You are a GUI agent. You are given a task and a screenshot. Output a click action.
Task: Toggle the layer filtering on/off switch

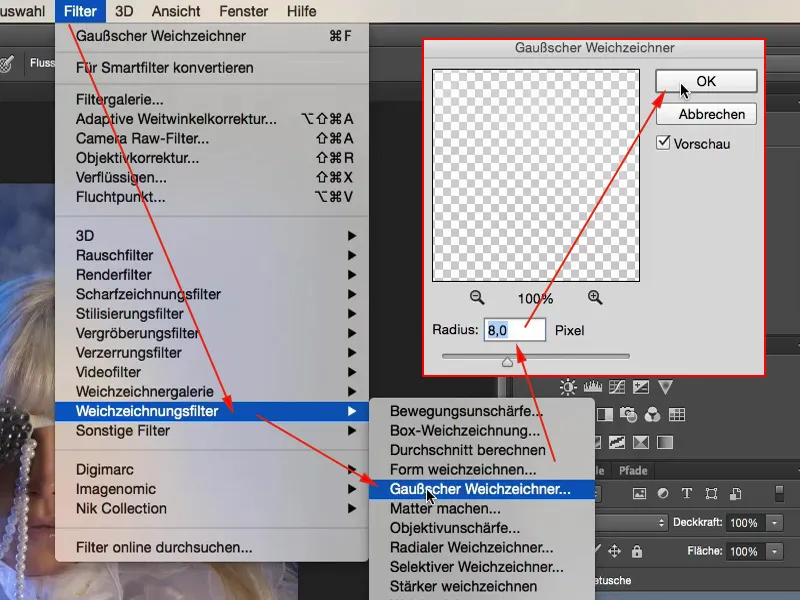(x=779, y=493)
